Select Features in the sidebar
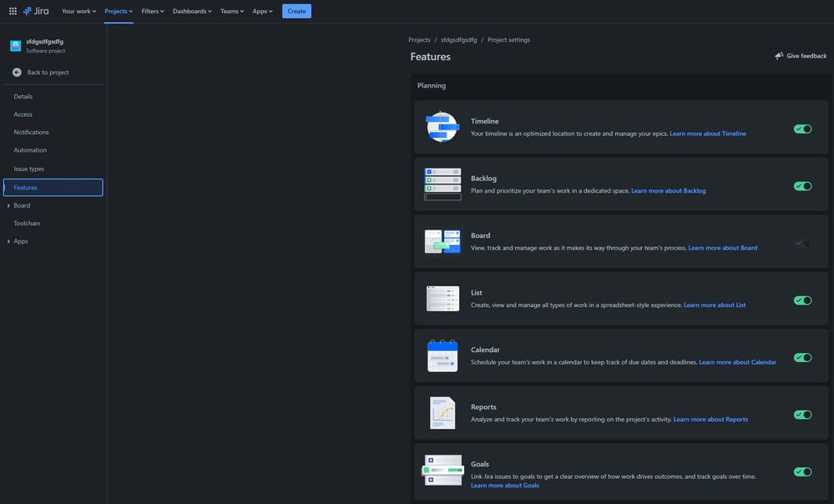The width and height of the screenshot is (834, 504). (53, 188)
